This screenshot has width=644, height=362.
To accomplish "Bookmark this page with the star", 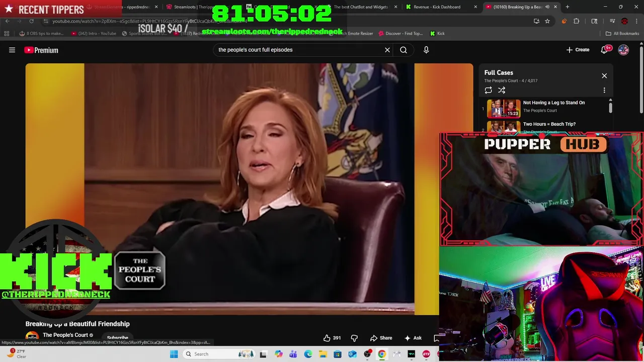I will click(x=547, y=21).
